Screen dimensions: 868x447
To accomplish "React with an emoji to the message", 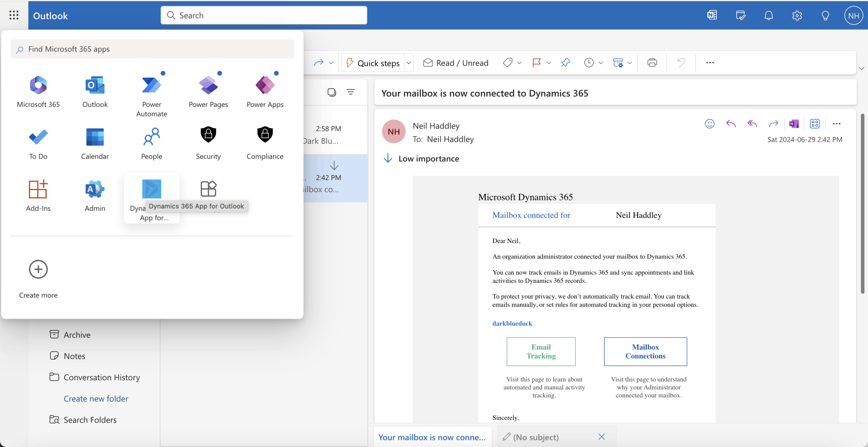I will (710, 124).
